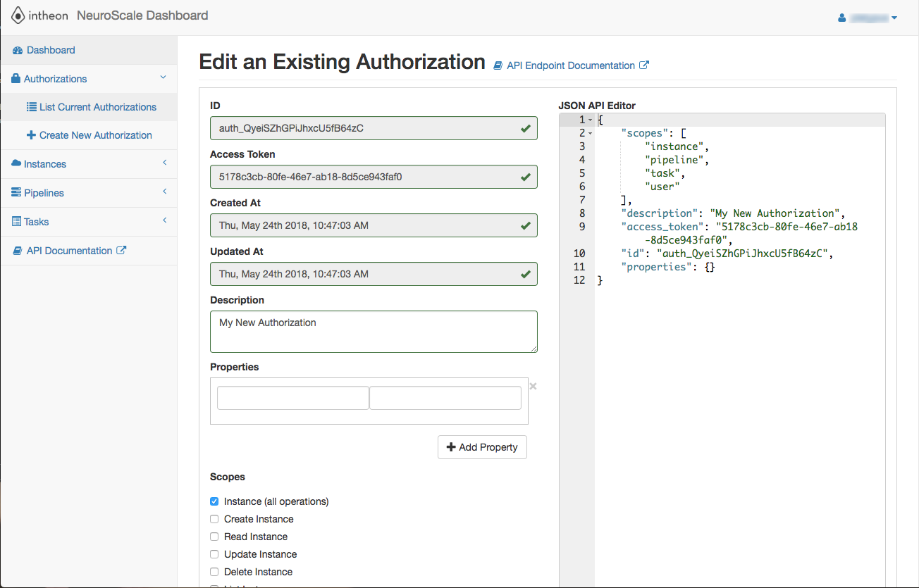Click "instance" value in JSON scopes
The width and height of the screenshot is (919, 588).
click(x=674, y=146)
